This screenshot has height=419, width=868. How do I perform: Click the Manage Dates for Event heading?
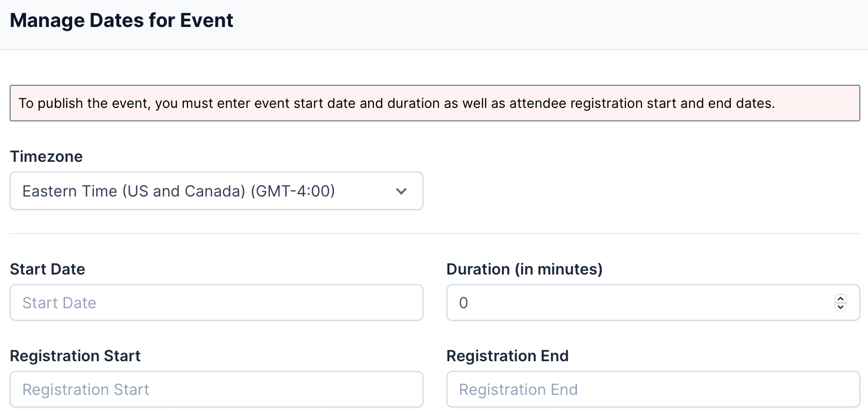click(x=121, y=21)
